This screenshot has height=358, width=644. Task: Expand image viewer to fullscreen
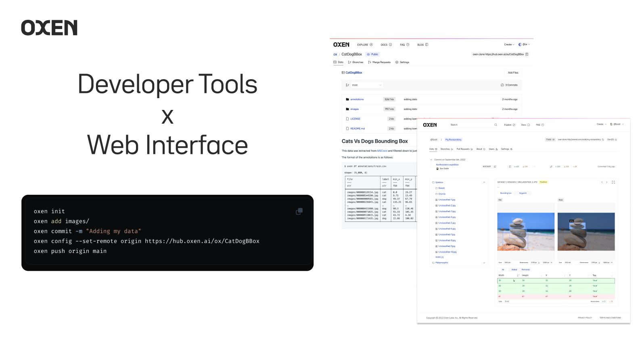coord(613,182)
